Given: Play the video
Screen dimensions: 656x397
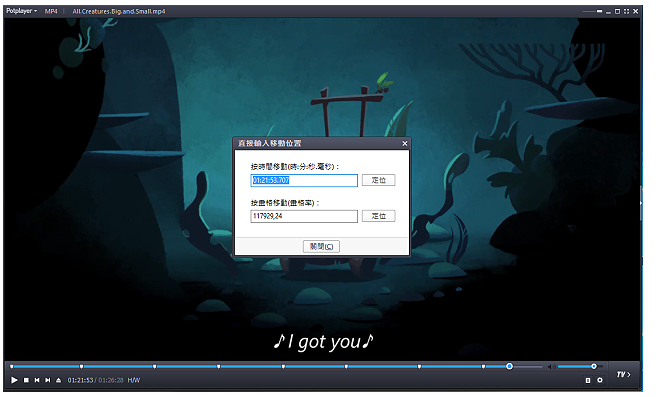Looking at the screenshot, I should click(14, 380).
